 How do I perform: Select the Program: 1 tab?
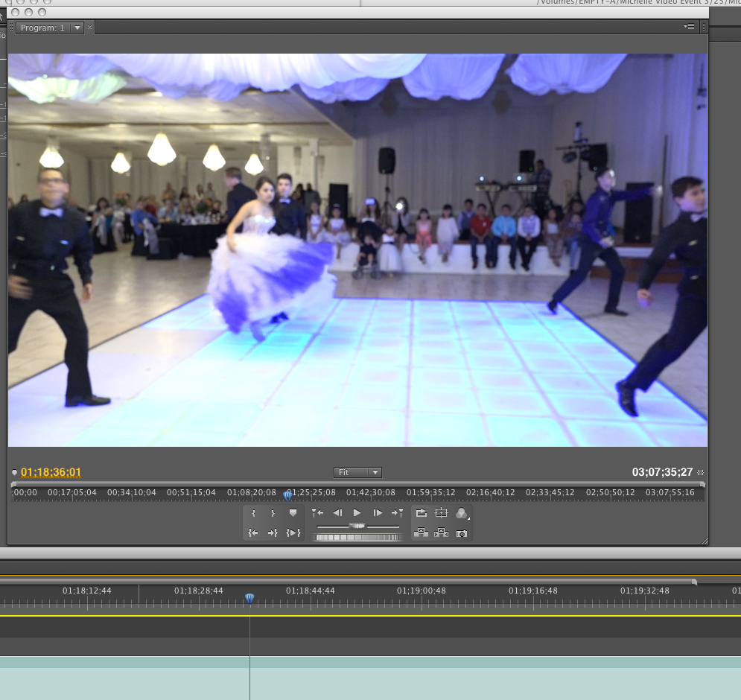click(x=42, y=28)
